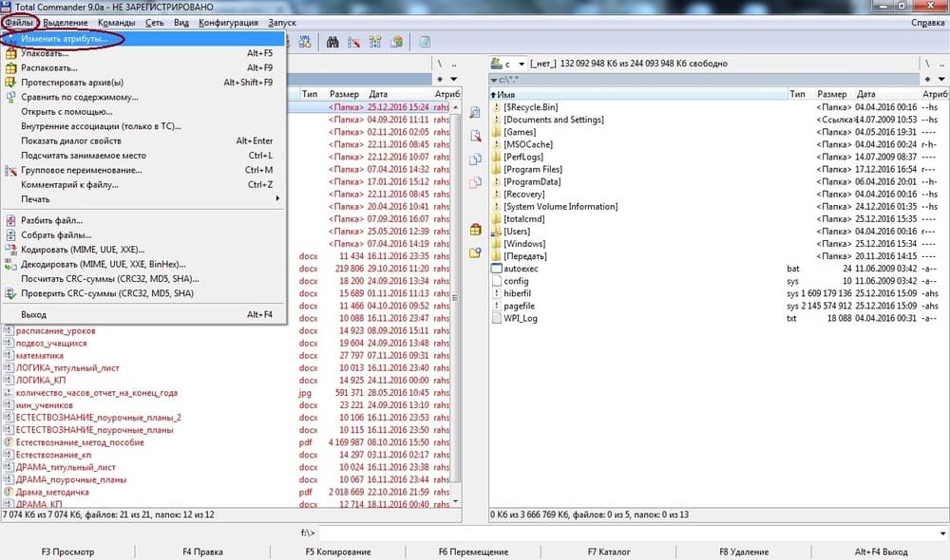Click the notepad icon in toolbar
The width and height of the screenshot is (950, 560).
point(425,42)
